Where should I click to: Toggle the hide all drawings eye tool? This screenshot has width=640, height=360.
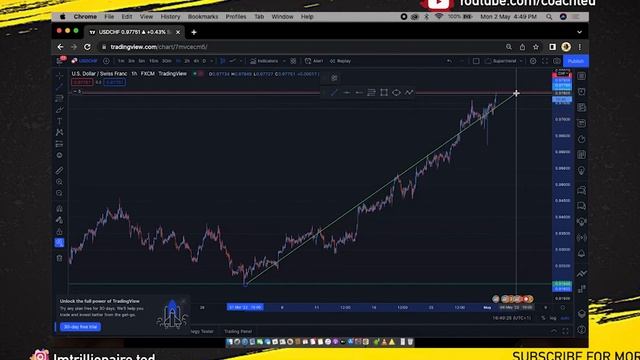click(60, 243)
